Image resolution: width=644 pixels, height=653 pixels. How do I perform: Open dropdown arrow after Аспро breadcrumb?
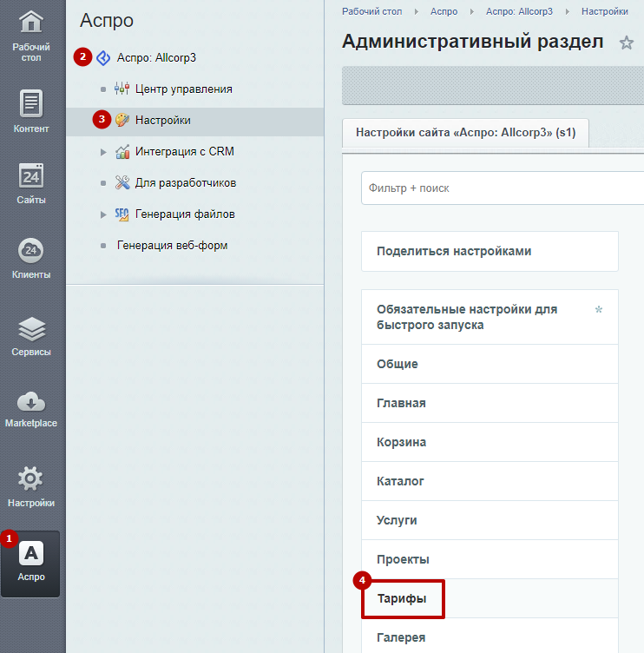click(471, 11)
